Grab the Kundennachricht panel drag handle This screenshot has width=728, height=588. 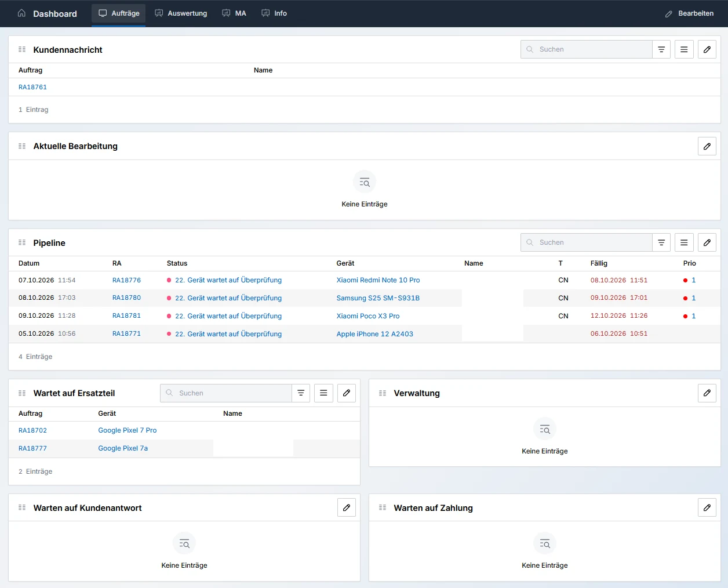coord(22,49)
